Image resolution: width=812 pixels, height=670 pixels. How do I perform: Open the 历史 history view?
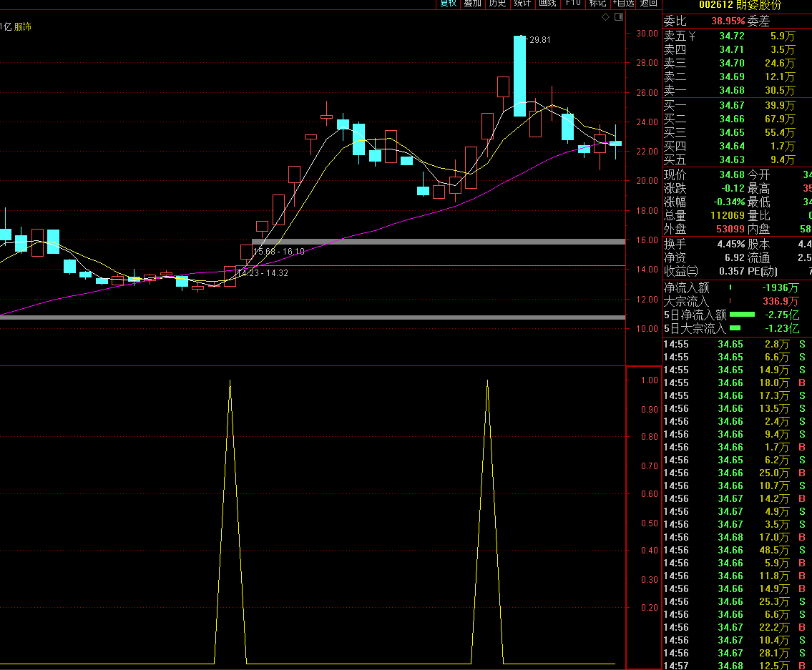[x=497, y=3]
